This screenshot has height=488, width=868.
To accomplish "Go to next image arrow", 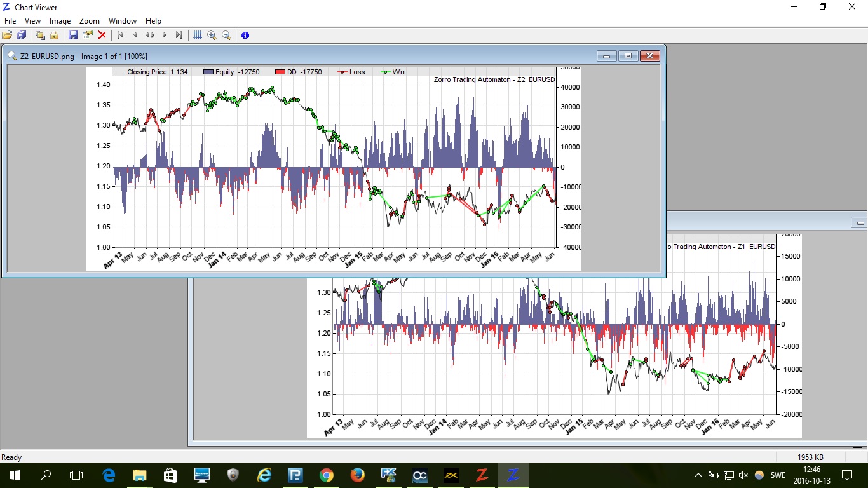I will coord(165,35).
